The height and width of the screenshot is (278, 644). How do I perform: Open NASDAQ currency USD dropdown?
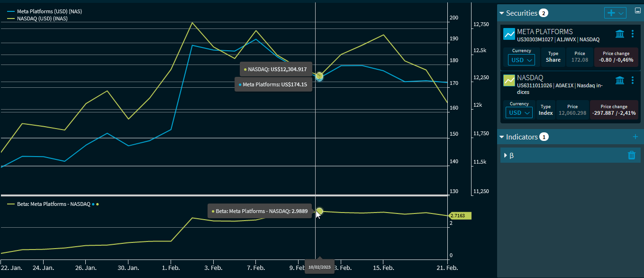[519, 113]
